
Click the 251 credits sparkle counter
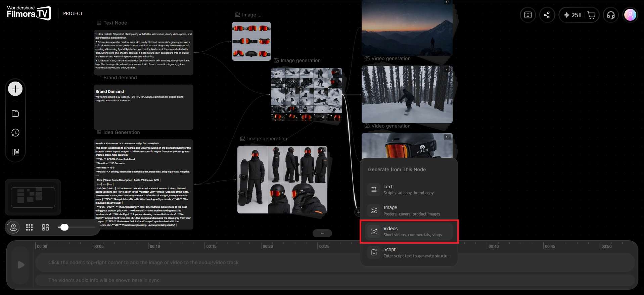click(x=573, y=15)
